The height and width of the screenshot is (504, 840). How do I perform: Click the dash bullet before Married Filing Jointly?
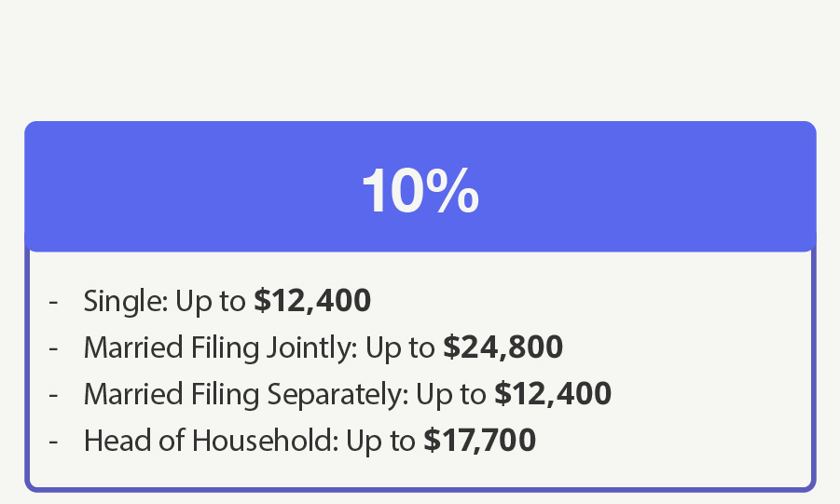point(53,348)
